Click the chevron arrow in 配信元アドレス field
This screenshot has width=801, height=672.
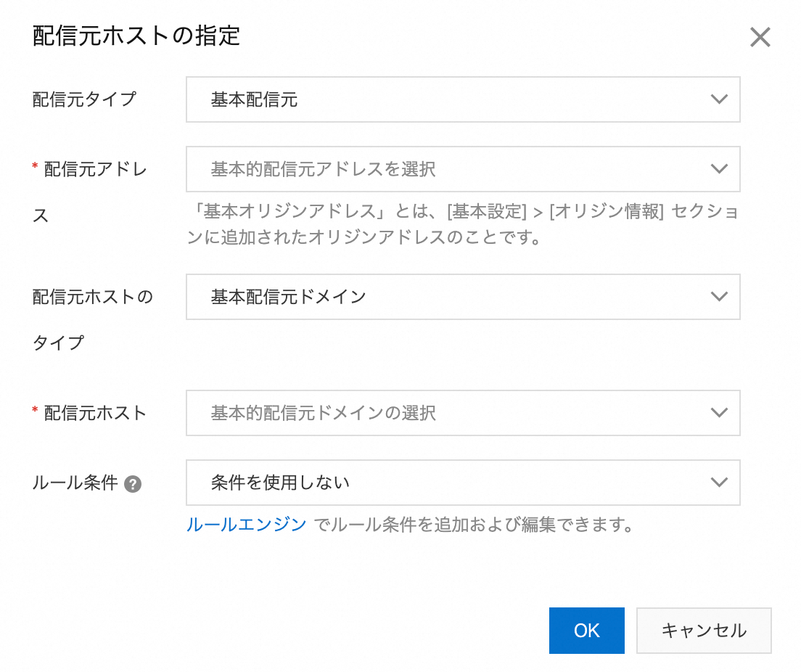point(718,169)
